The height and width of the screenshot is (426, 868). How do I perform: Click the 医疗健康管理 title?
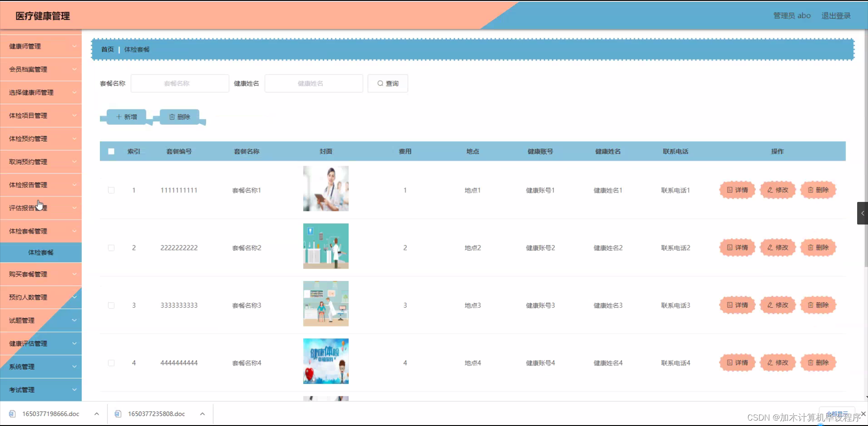click(42, 16)
